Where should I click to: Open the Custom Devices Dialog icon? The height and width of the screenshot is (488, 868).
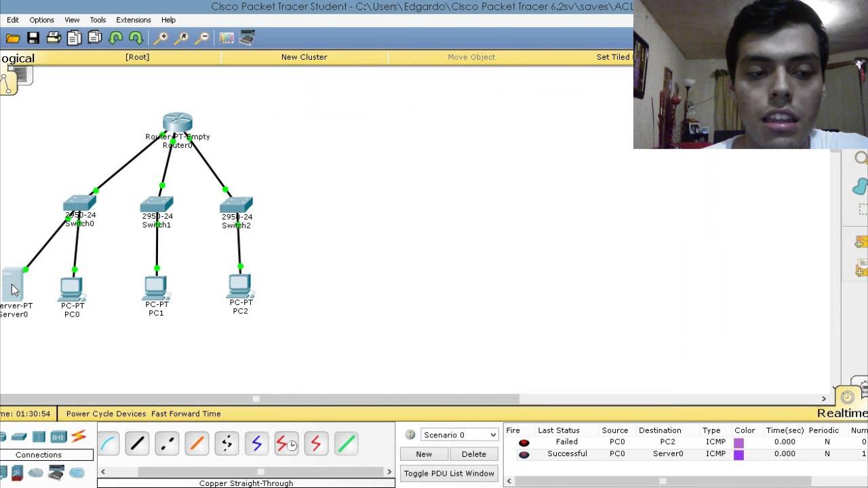pyautogui.click(x=247, y=39)
